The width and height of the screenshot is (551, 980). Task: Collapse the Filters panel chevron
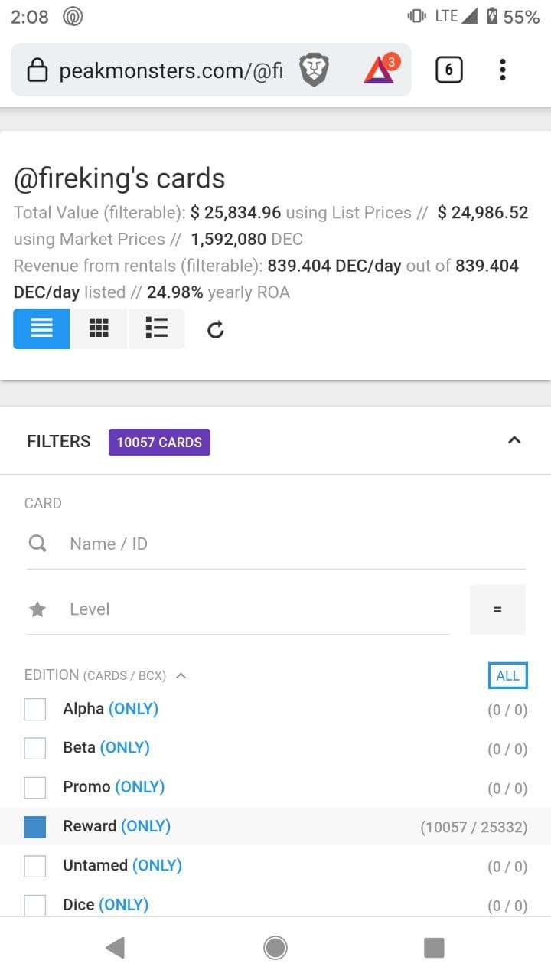pos(514,440)
